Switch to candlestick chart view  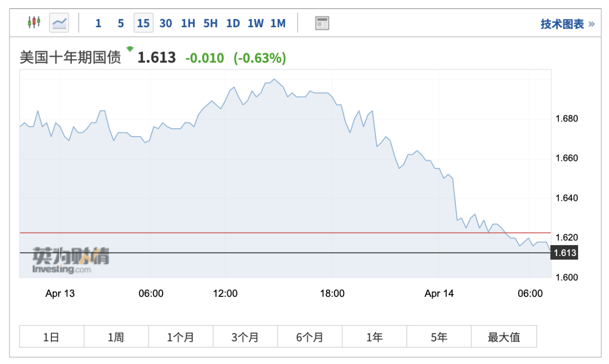34,22
